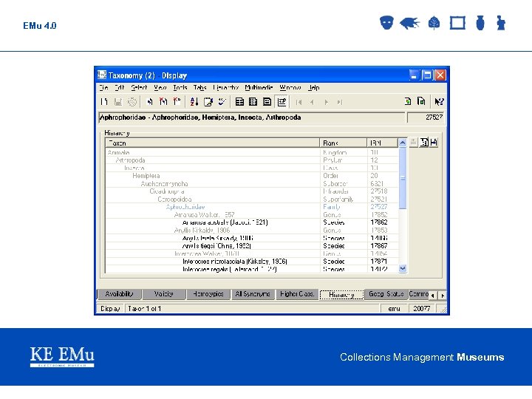Image resolution: width=532 pixels, height=399 pixels.
Task: Switch to the Higher Class. tab
Action: click(297, 294)
